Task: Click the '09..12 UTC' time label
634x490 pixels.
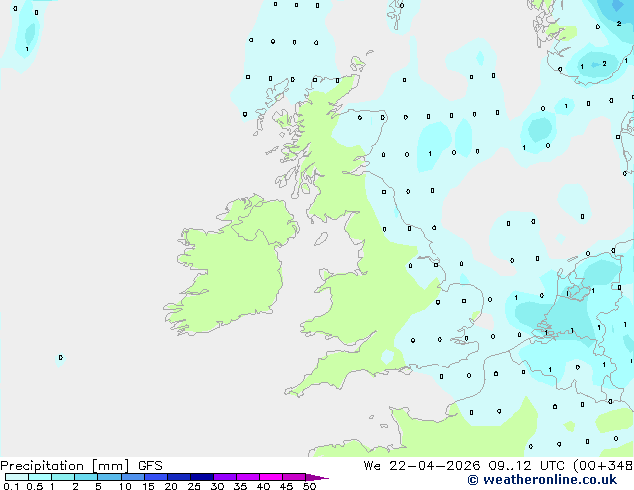Action: click(x=526, y=466)
